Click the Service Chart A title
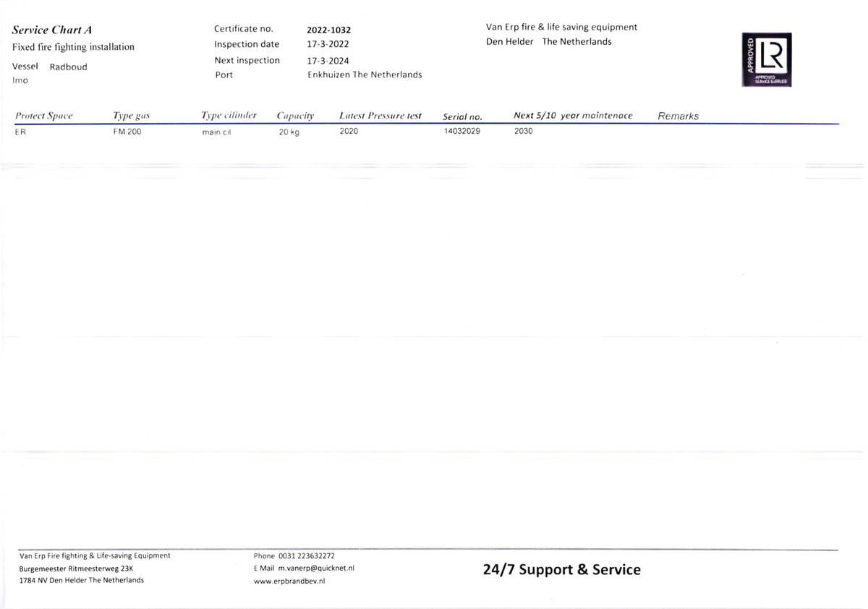 52,30
